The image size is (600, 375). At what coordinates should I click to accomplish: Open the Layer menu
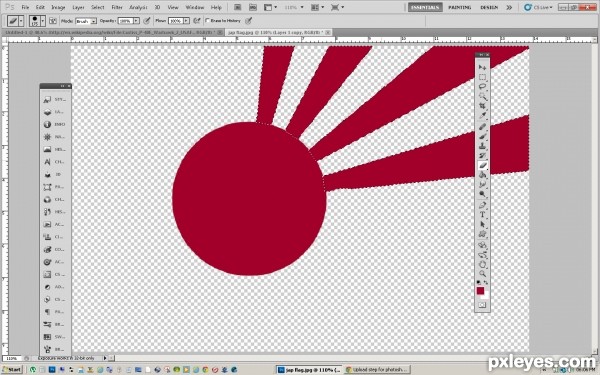(x=78, y=7)
